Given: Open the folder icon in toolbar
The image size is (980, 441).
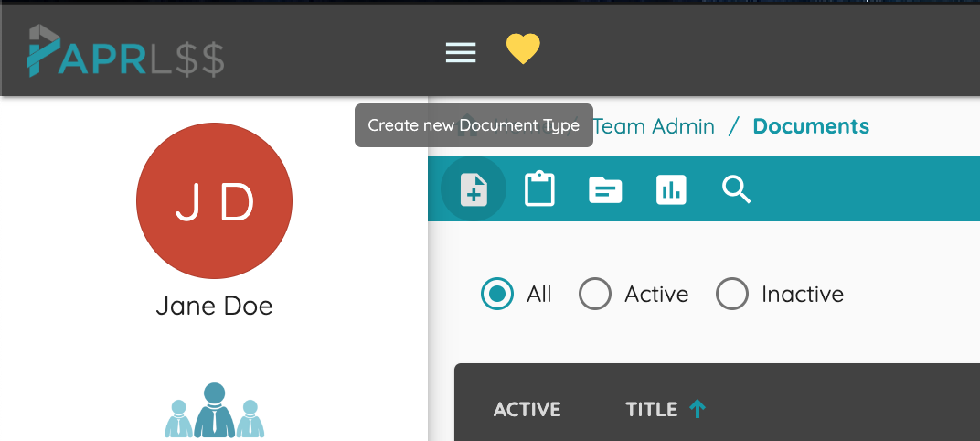Looking at the screenshot, I should (x=605, y=190).
